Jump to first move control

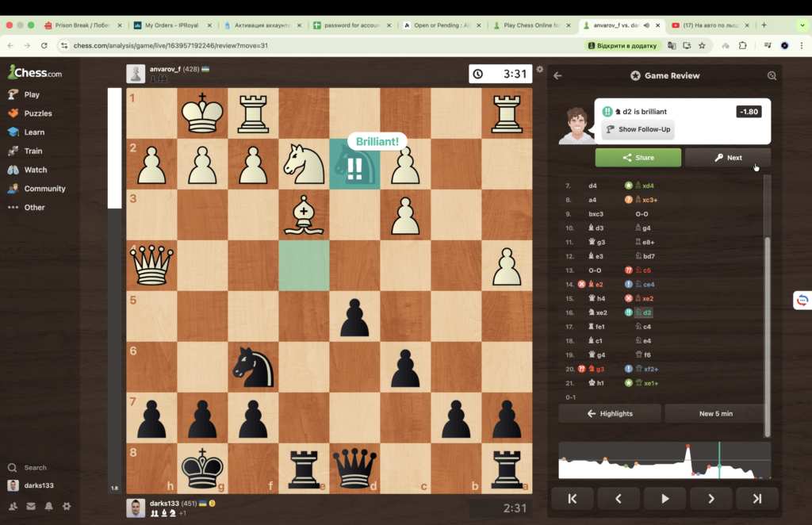pyautogui.click(x=573, y=499)
